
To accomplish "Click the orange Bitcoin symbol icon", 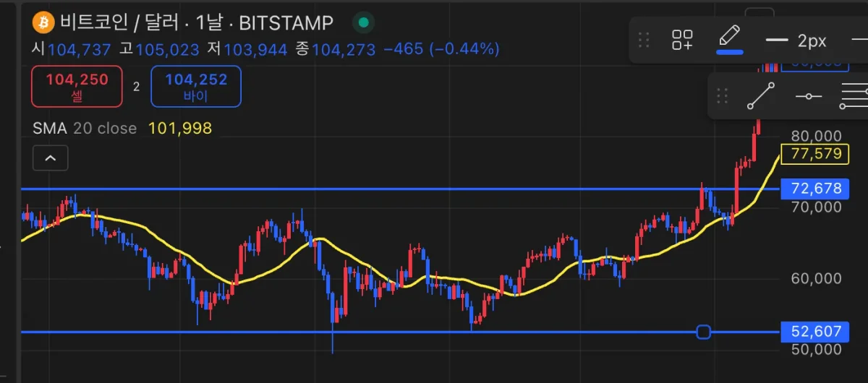I will point(43,23).
